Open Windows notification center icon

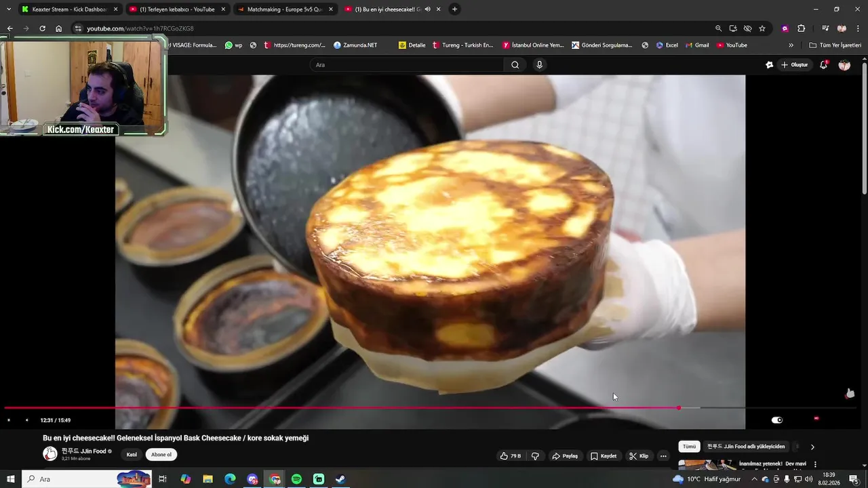(854, 479)
